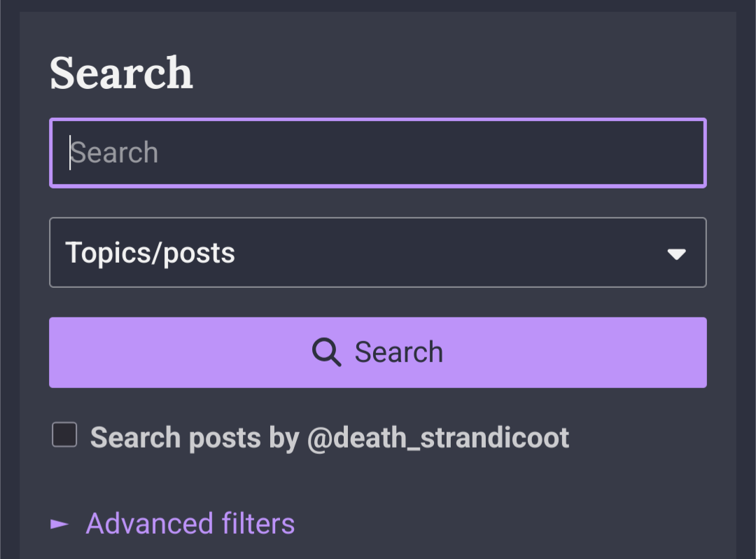Tick the Search posts by @death_strandicoot checkbox

tap(64, 434)
